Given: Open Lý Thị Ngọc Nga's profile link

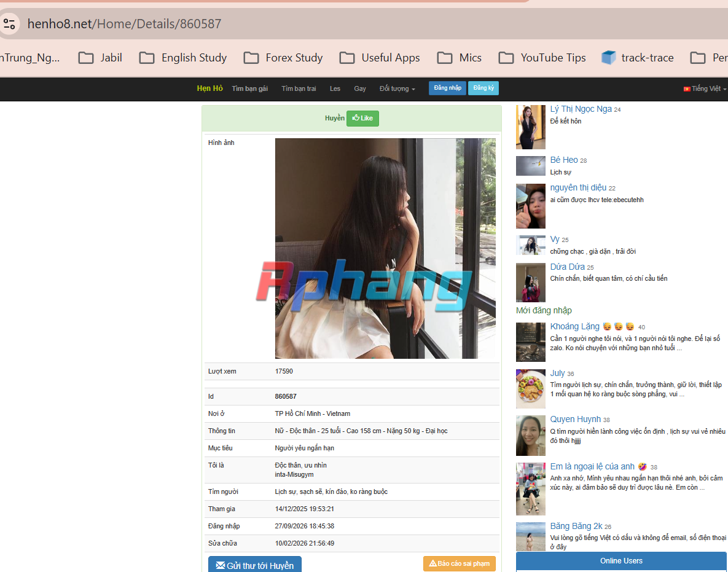Looking at the screenshot, I should tap(581, 109).
